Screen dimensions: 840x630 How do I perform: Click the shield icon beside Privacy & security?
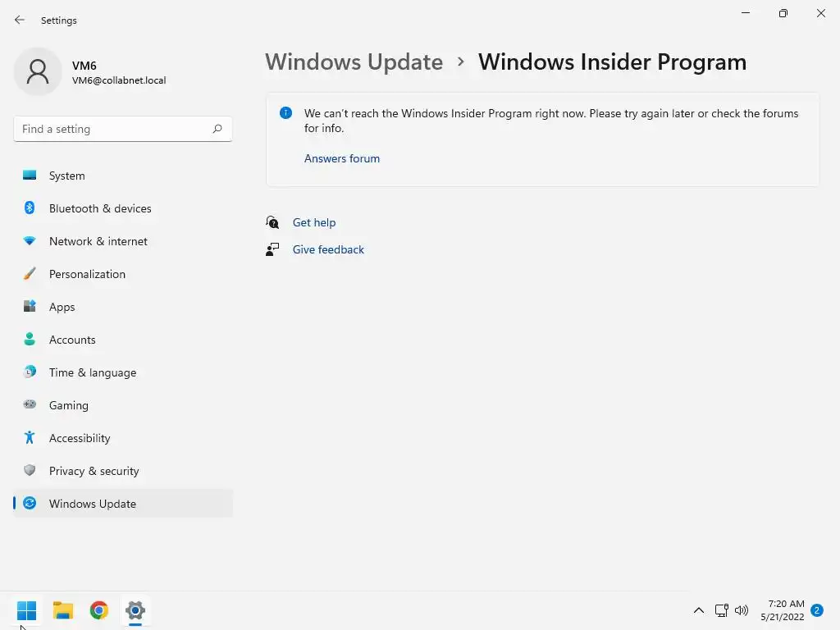pos(30,470)
